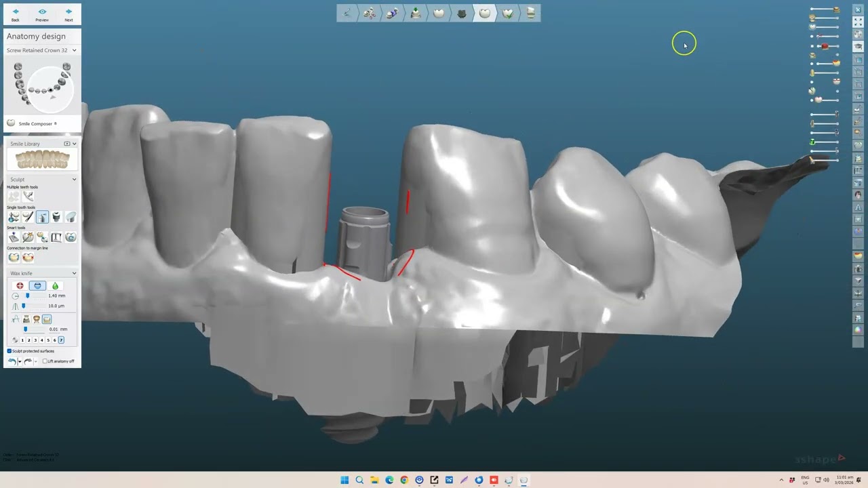Select the last Smart tools icon

(x=71, y=237)
